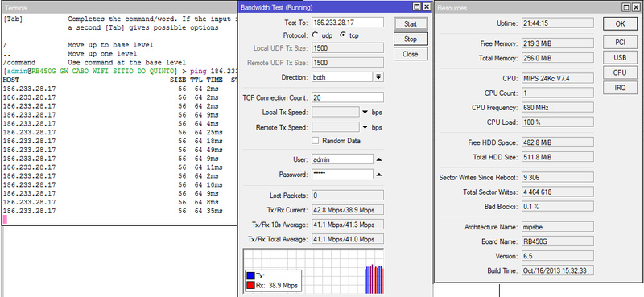Click the Tx/Rx bandwidth graph bars
This screenshot has width=644, height=297.
pos(374,279)
